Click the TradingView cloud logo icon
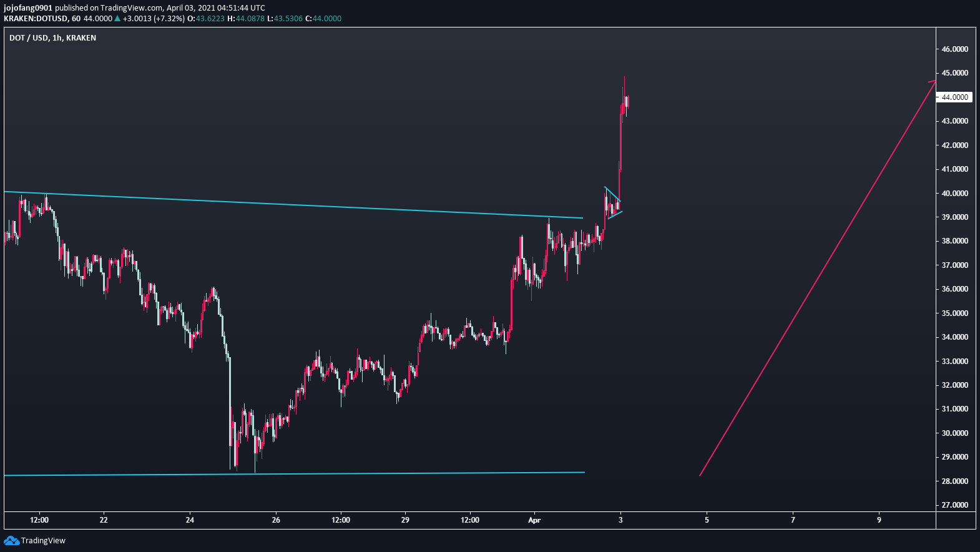Image resolution: width=980 pixels, height=552 pixels. tap(11, 541)
